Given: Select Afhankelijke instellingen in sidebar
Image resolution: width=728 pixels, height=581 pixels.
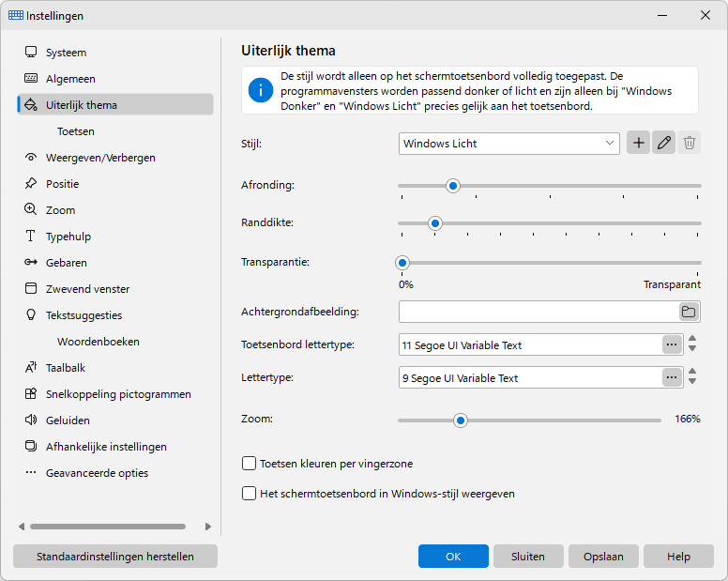Looking at the screenshot, I should click(x=115, y=447).
